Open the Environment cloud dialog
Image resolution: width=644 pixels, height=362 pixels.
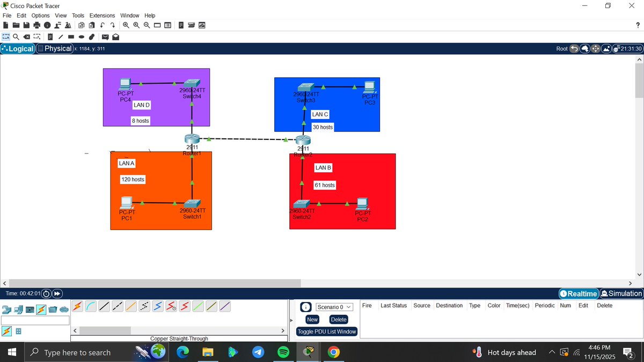[x=202, y=25]
